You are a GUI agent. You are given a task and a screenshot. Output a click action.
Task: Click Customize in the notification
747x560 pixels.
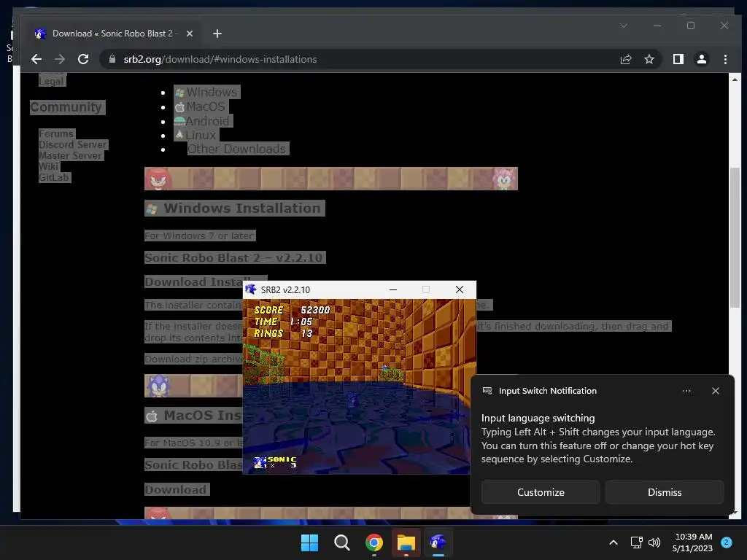tap(541, 492)
